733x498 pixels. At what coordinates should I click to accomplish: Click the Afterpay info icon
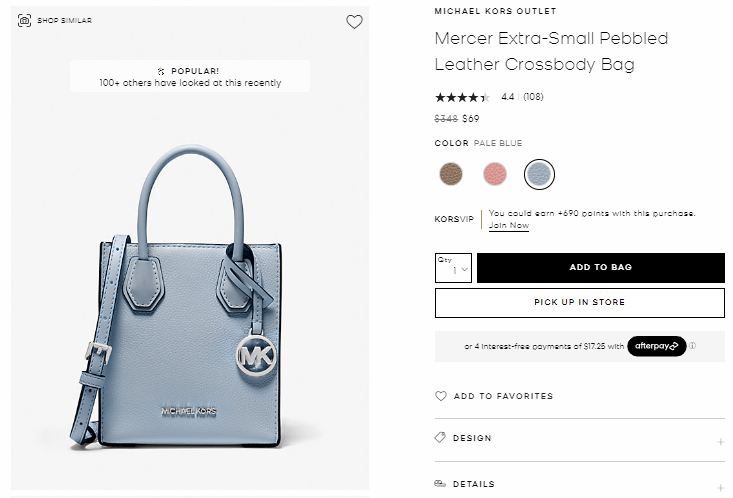pos(692,347)
